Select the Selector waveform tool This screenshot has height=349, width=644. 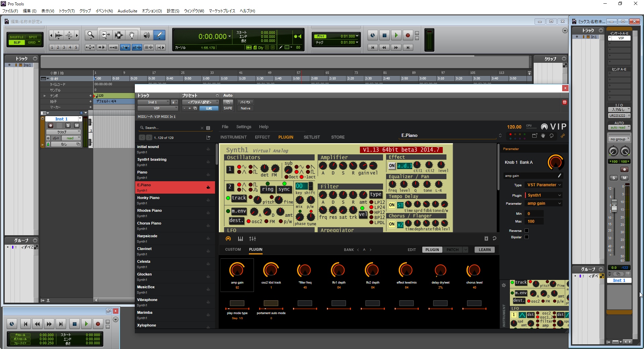coord(119,35)
